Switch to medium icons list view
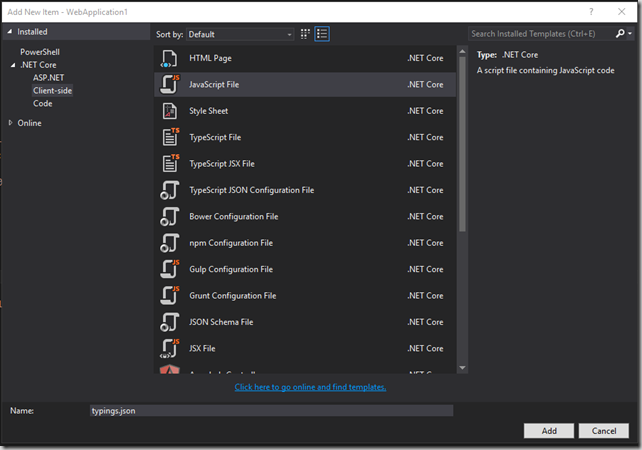This screenshot has width=642, height=450. click(322, 34)
